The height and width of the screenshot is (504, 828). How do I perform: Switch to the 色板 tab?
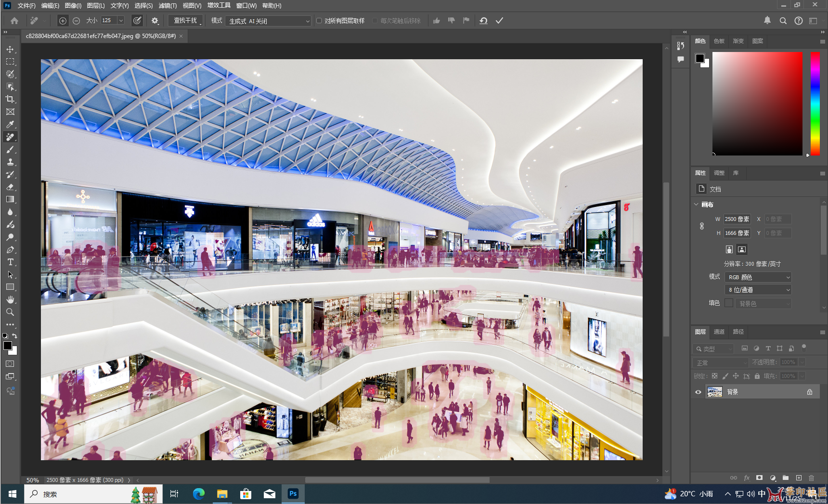click(x=719, y=41)
